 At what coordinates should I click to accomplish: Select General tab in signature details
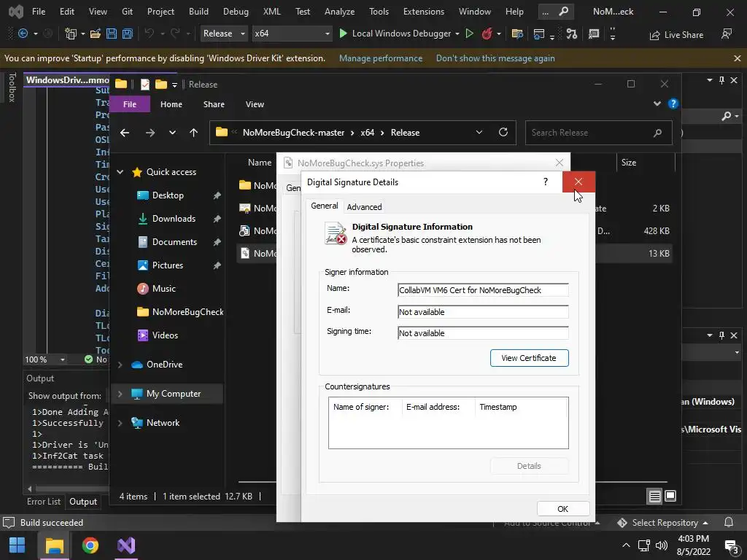[325, 206]
